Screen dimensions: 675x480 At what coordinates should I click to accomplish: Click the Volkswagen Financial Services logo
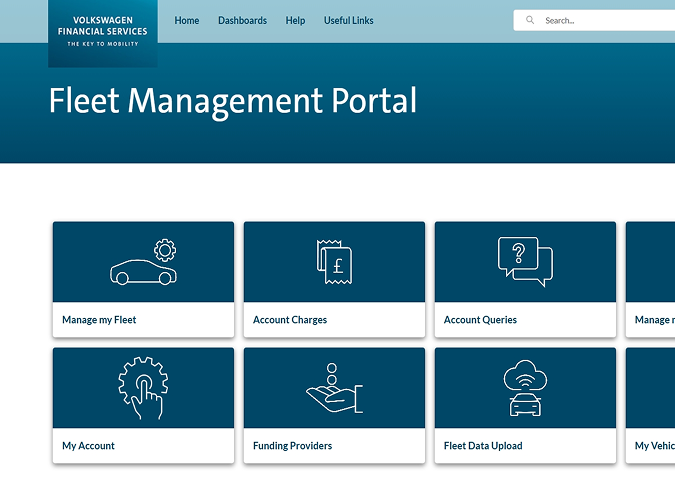coord(103,34)
